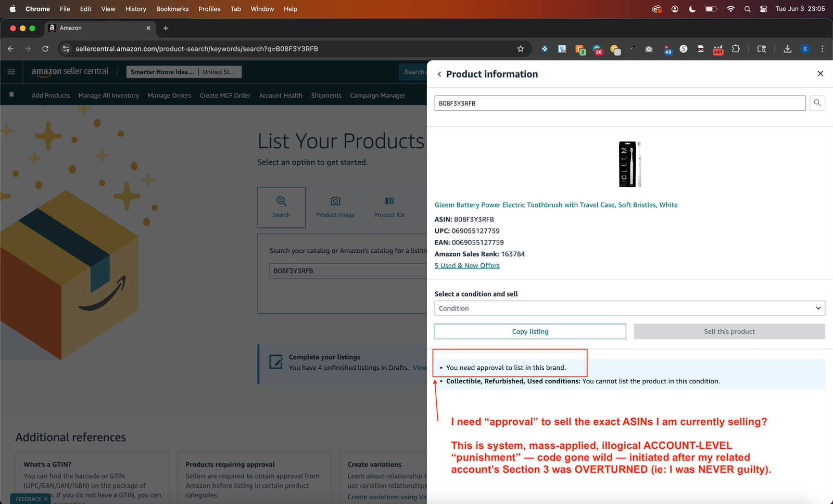The width and height of the screenshot is (833, 504).
Task: Open the Gleem Electric Toothbrush product link
Action: (x=556, y=205)
